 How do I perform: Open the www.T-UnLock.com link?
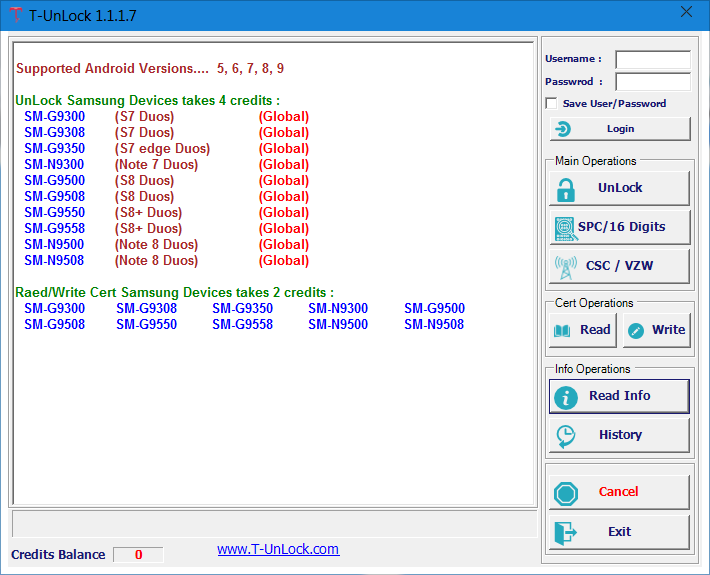278,549
